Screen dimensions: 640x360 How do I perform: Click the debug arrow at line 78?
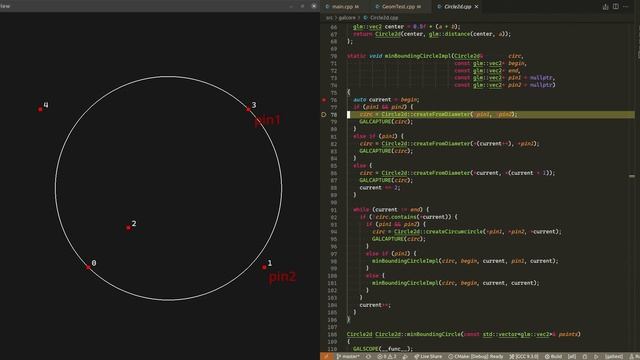[x=324, y=115]
